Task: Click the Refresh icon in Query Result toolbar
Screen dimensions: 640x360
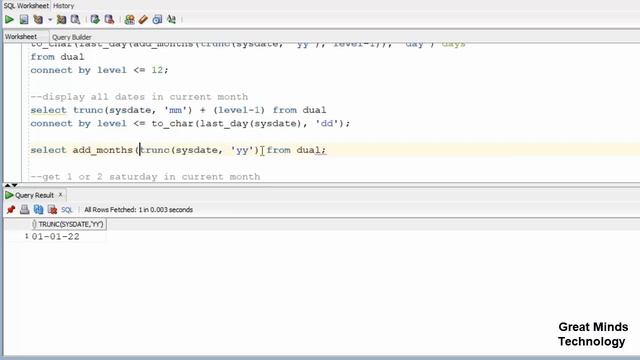Action: tap(38, 210)
